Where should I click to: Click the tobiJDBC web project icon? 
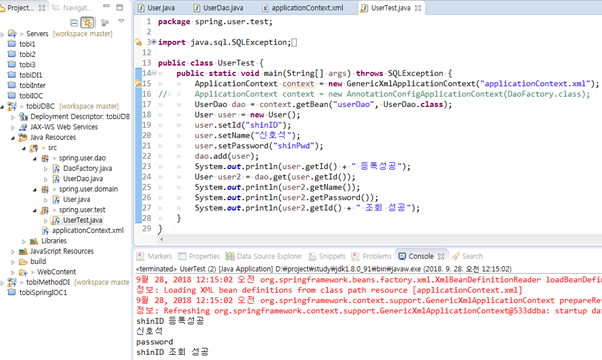click(x=12, y=106)
